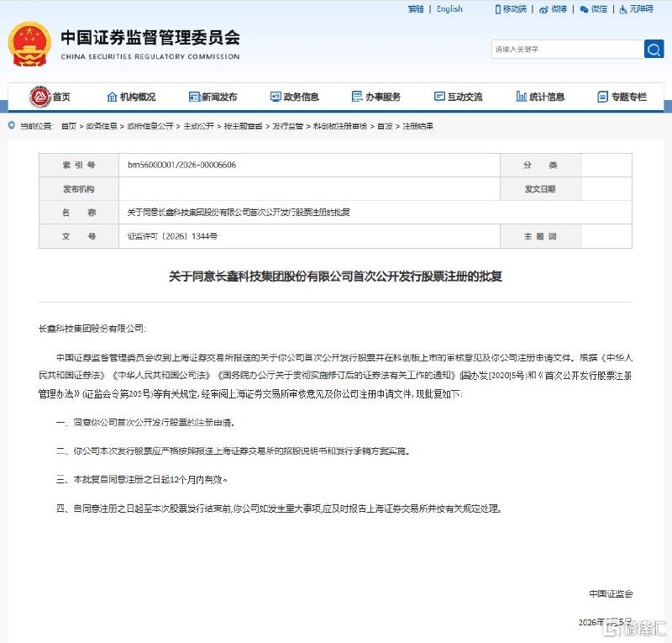Go to 主动公开 in the breadcrumb

point(198,126)
